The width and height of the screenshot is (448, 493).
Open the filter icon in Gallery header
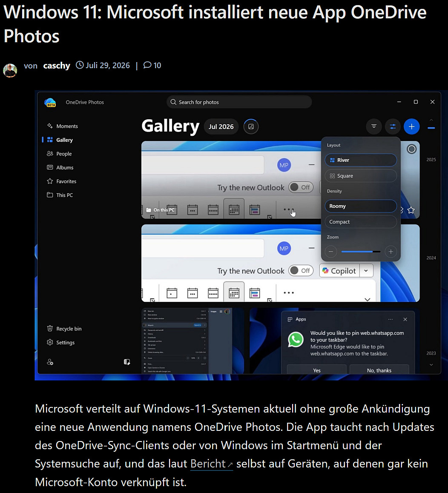[x=374, y=126]
